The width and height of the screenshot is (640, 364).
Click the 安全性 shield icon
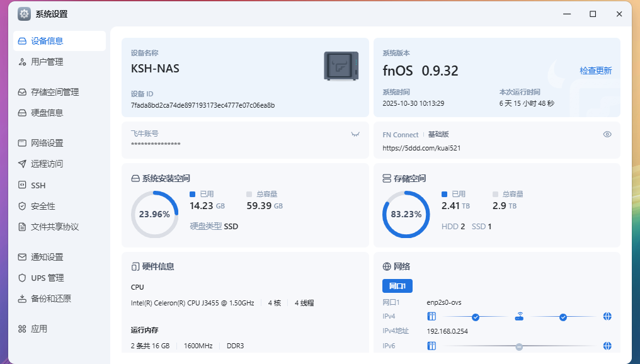[22, 206]
